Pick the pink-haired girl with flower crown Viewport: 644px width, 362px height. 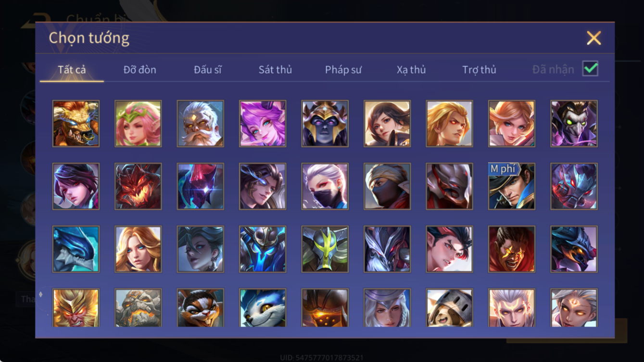click(x=139, y=124)
